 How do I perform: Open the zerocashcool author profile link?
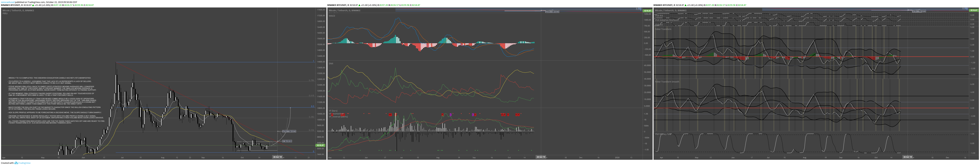8,2
